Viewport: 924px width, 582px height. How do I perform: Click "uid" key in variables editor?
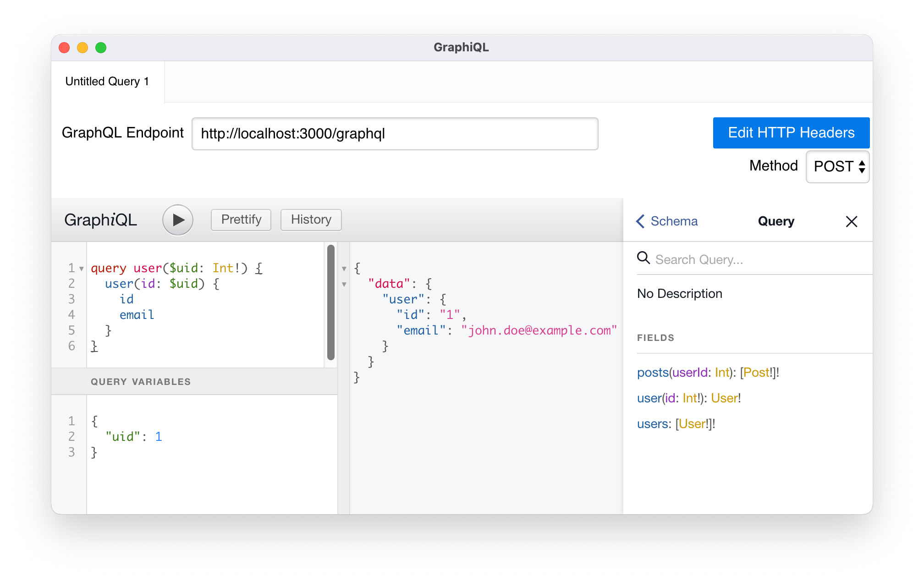pos(123,437)
